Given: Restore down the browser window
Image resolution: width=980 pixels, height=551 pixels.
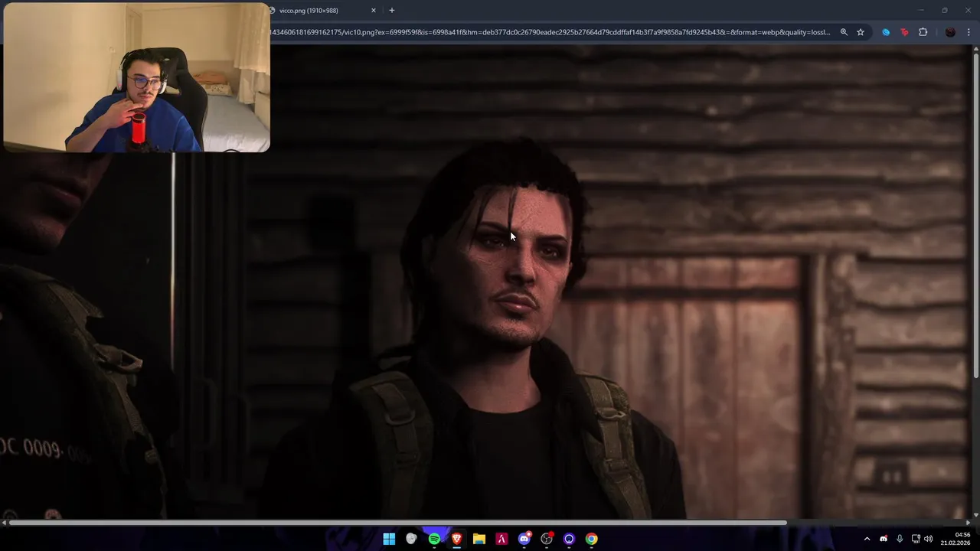Looking at the screenshot, I should 944,11.
